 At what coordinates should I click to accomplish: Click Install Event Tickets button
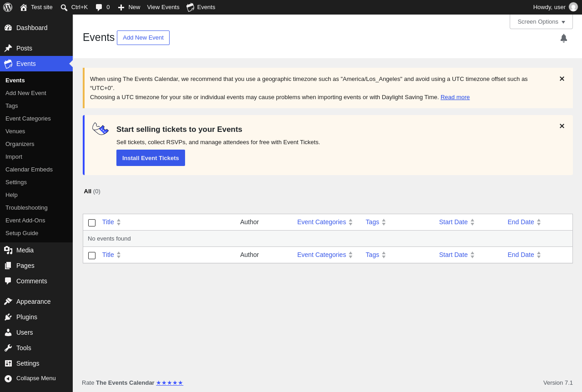click(x=151, y=158)
